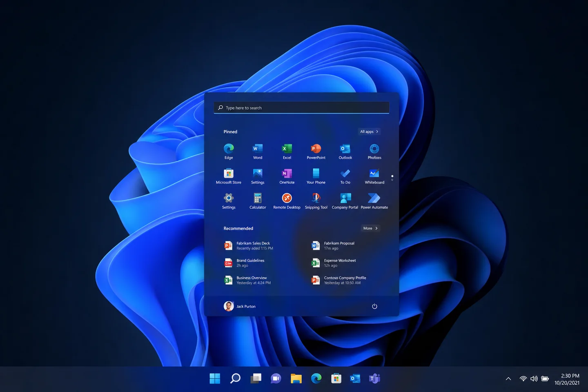Show hidden icons in system tray
588x392 pixels.
click(x=508, y=379)
